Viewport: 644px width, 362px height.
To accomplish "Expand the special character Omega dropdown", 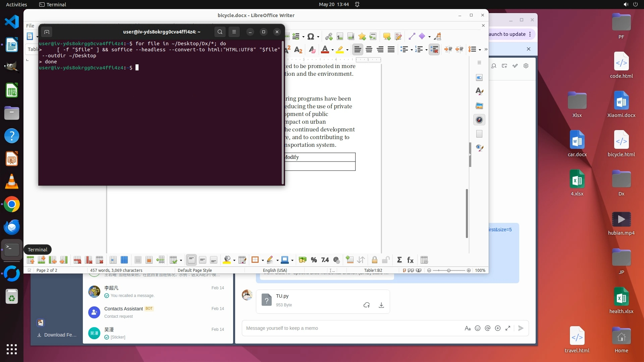I will click(x=318, y=37).
